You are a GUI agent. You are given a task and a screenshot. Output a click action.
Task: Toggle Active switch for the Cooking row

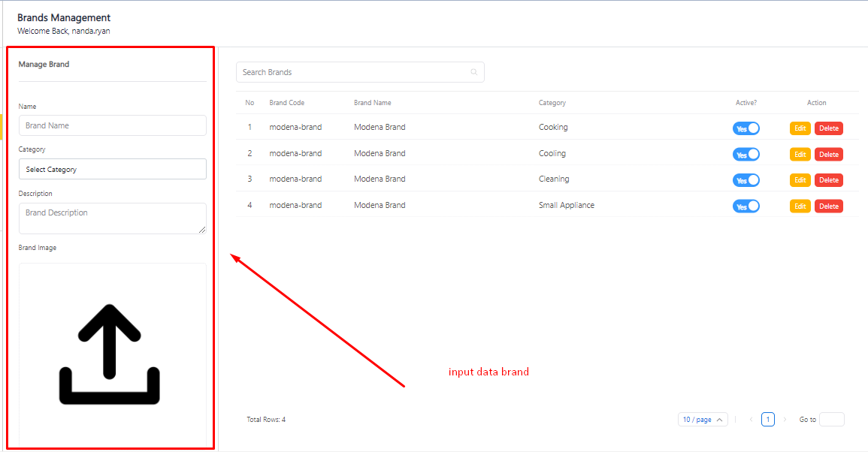coord(746,128)
